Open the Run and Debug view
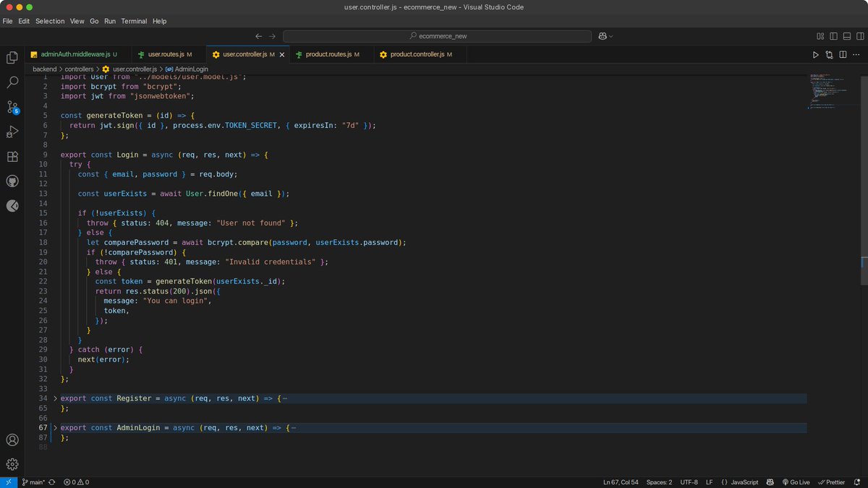The width and height of the screenshot is (868, 488). point(12,132)
